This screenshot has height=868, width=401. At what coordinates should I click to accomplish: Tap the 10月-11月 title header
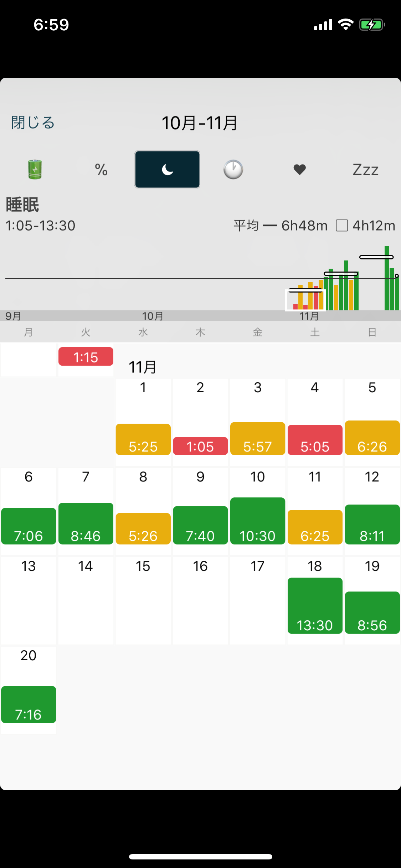[200, 123]
